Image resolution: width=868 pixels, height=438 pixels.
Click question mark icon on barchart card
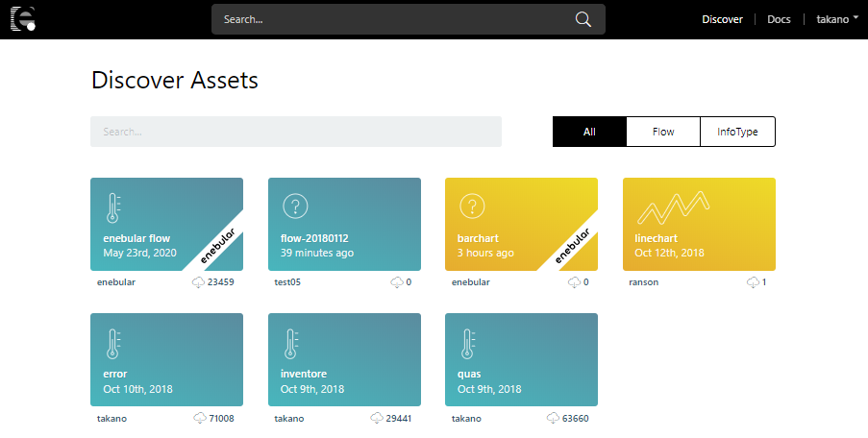[x=471, y=206]
